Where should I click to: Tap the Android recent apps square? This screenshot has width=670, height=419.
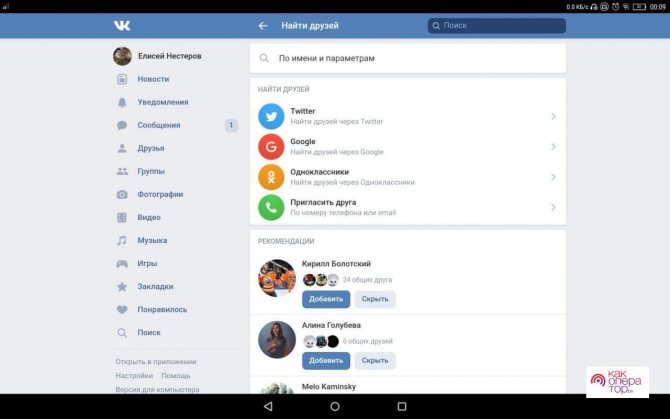point(402,406)
